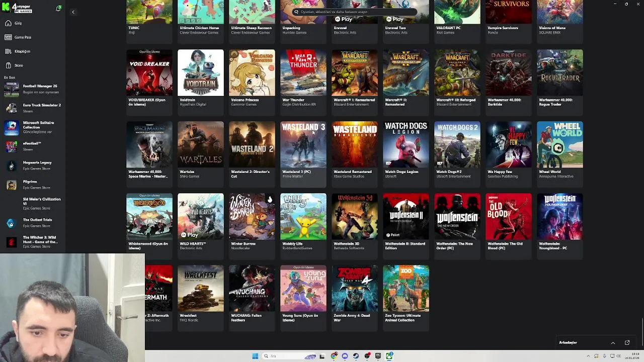Open the notifications bell in the Xbox sidebar
This screenshot has height=362, width=644.
pyautogui.click(x=58, y=8)
